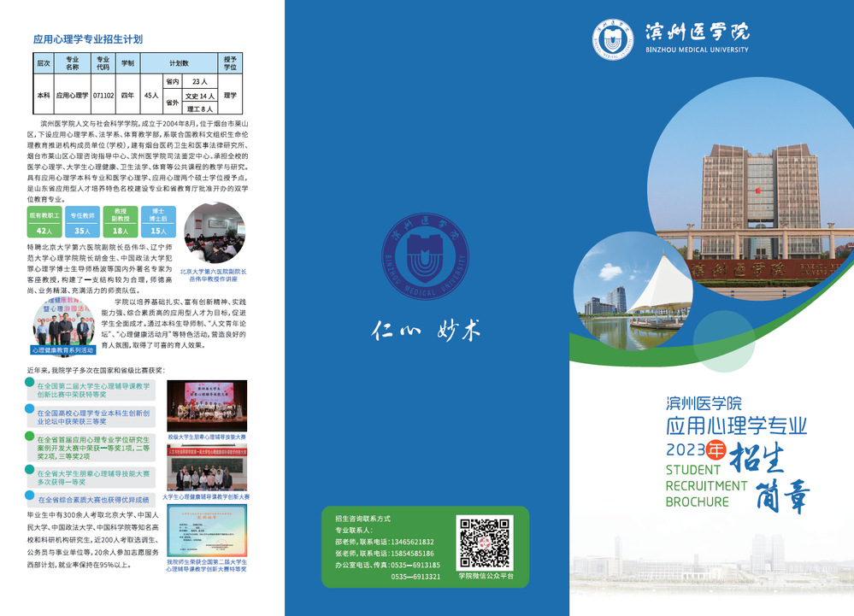This screenshot has height=616, width=854.
Task: Click the text '近年来,我院学子多次在国家和省级比赛获奖'
Action: click(95, 371)
